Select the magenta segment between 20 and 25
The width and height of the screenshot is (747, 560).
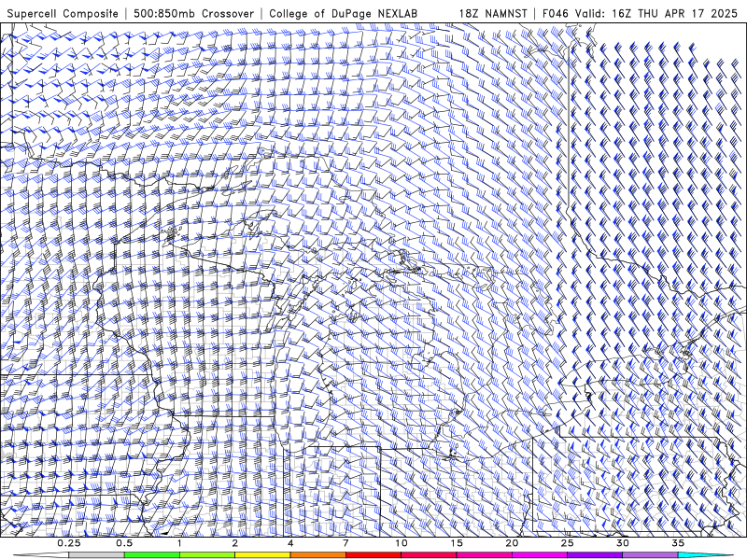click(x=540, y=555)
